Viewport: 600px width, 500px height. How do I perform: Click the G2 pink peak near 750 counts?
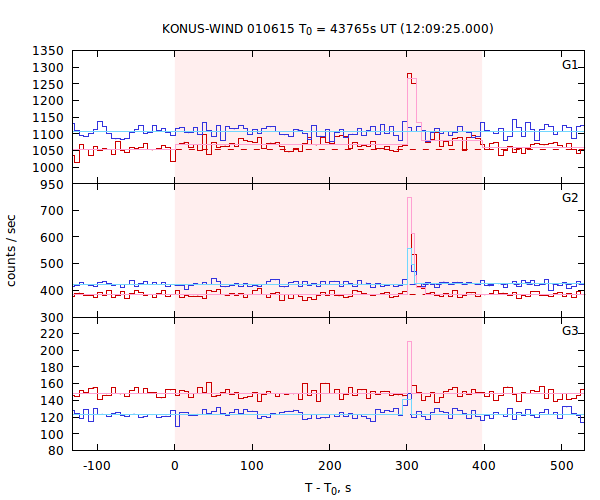[x=409, y=198]
